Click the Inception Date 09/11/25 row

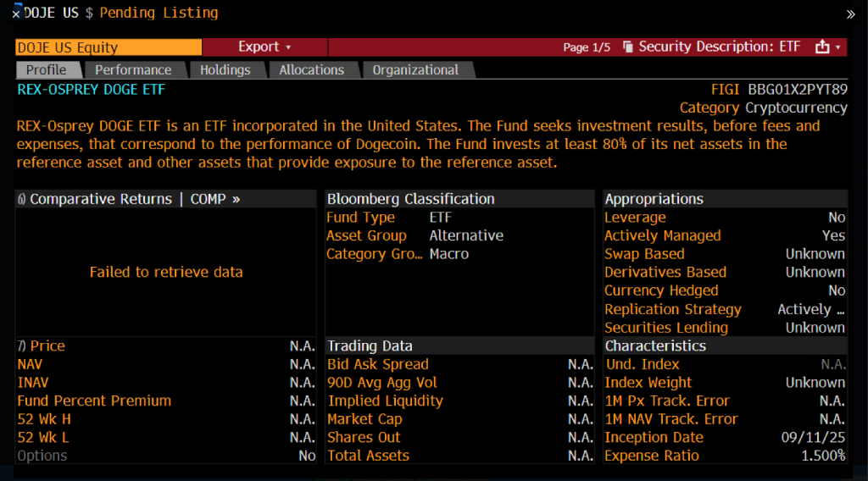(726, 437)
